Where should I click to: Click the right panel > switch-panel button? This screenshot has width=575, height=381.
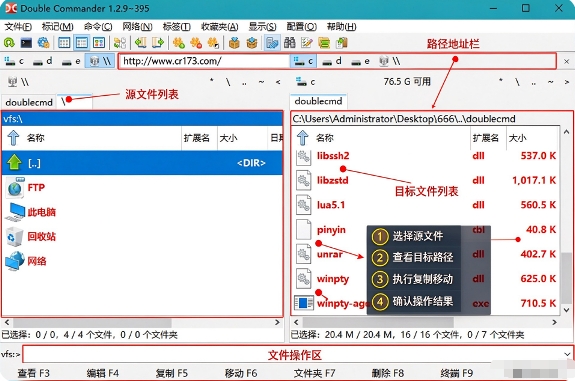(x=567, y=82)
